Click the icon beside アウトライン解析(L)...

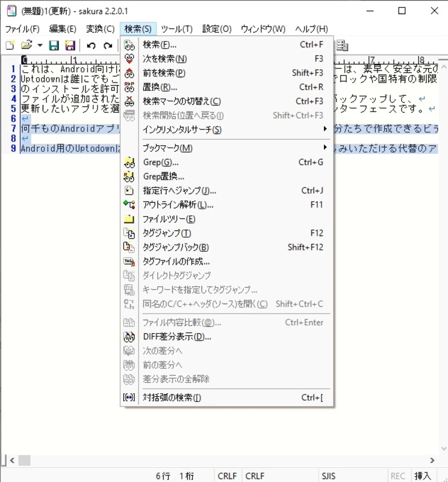click(129, 205)
